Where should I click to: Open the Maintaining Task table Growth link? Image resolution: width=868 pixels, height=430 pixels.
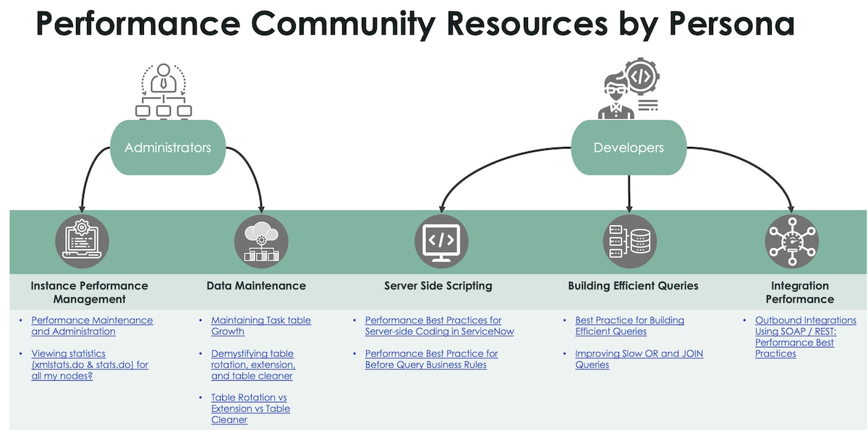[x=260, y=326]
